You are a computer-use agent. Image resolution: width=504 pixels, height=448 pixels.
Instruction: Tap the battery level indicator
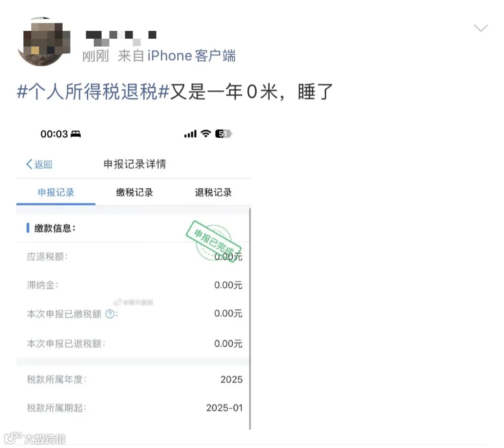(224, 134)
